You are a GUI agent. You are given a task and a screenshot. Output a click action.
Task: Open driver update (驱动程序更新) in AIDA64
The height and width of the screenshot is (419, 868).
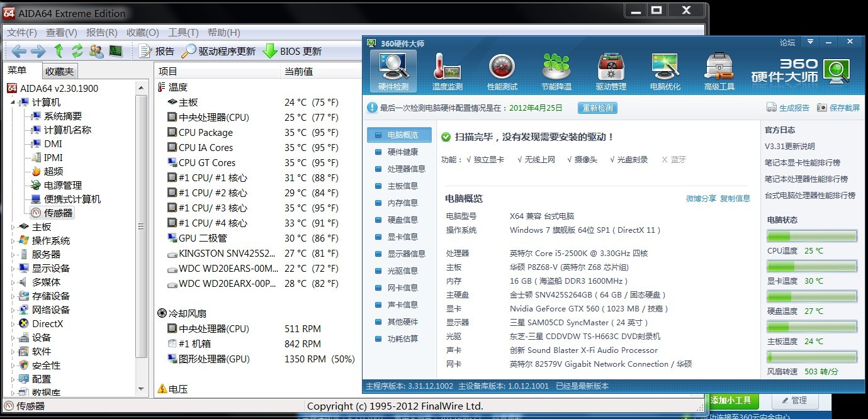pyautogui.click(x=218, y=51)
